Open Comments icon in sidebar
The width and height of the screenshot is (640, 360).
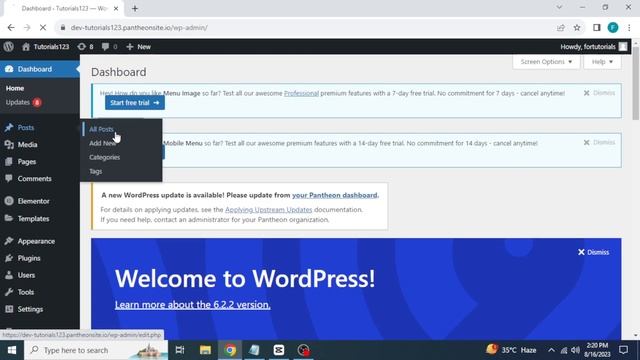(x=9, y=178)
